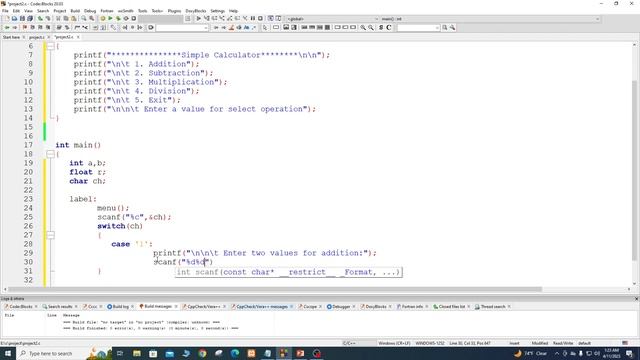Open the Build menu
640x360 pixels.
[75, 11]
